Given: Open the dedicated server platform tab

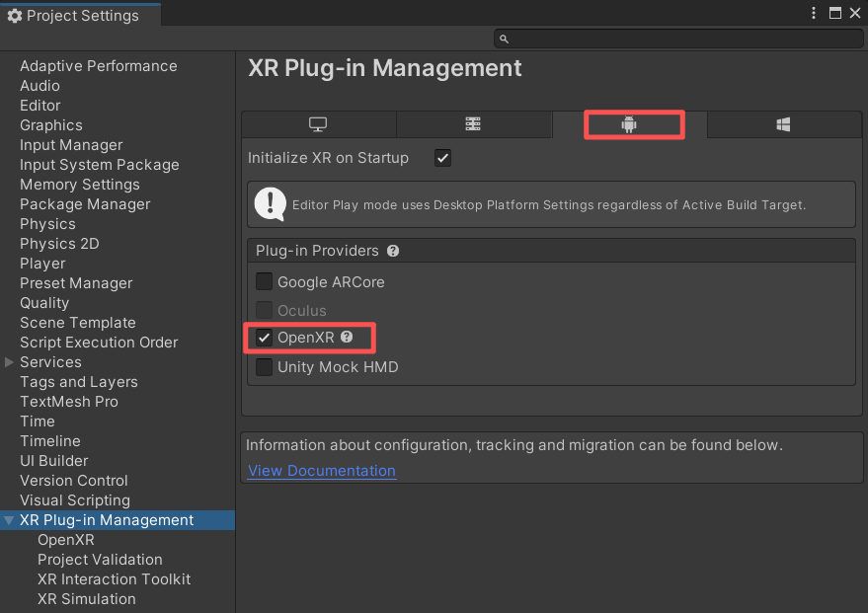Looking at the screenshot, I should click(473, 124).
